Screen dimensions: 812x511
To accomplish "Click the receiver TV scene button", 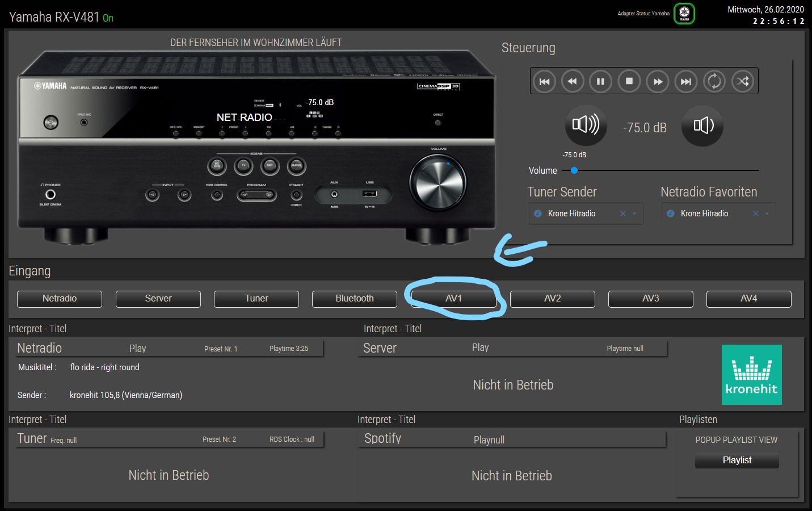I will (x=243, y=166).
